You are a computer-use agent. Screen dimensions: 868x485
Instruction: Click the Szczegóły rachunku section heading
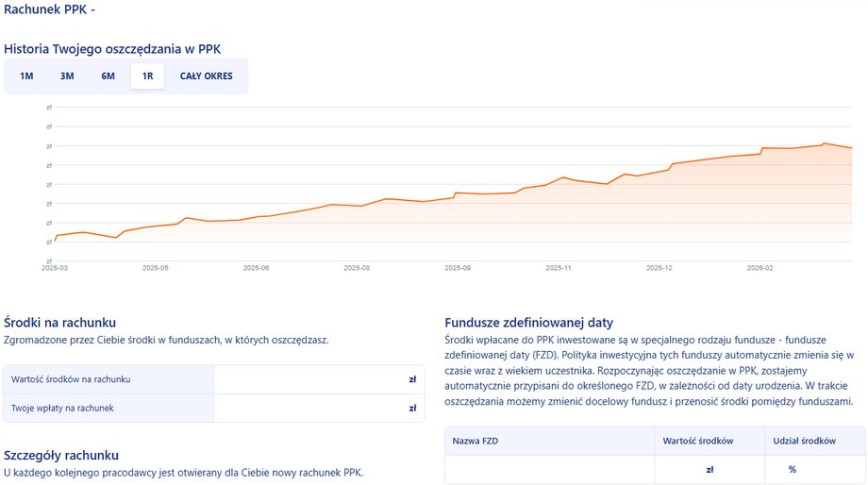pyautogui.click(x=75, y=455)
